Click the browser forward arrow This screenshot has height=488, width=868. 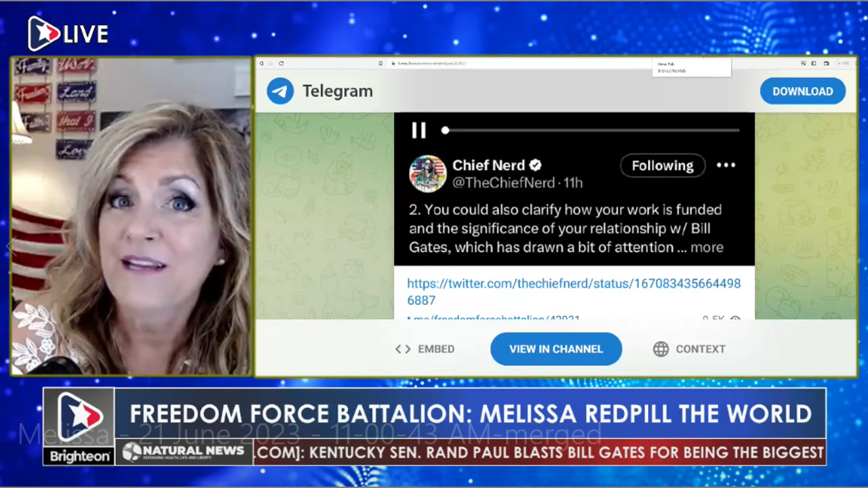(271, 63)
